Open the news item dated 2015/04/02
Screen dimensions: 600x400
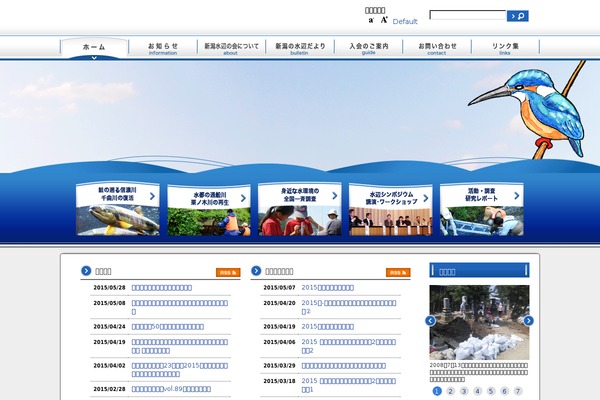(x=180, y=370)
